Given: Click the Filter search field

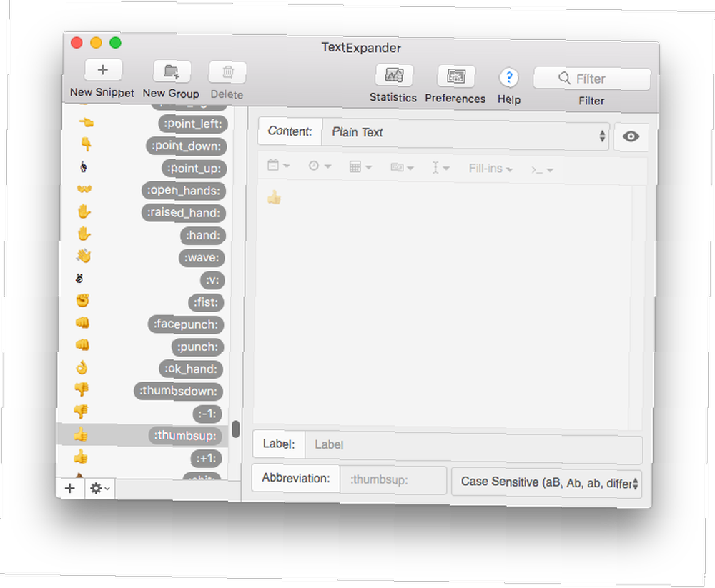Looking at the screenshot, I should tap(592, 79).
